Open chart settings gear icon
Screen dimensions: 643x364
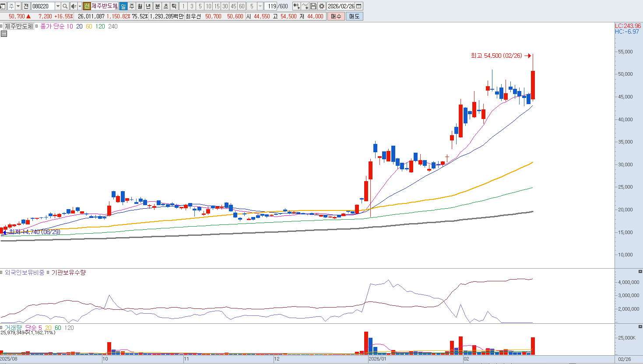point(322,6)
